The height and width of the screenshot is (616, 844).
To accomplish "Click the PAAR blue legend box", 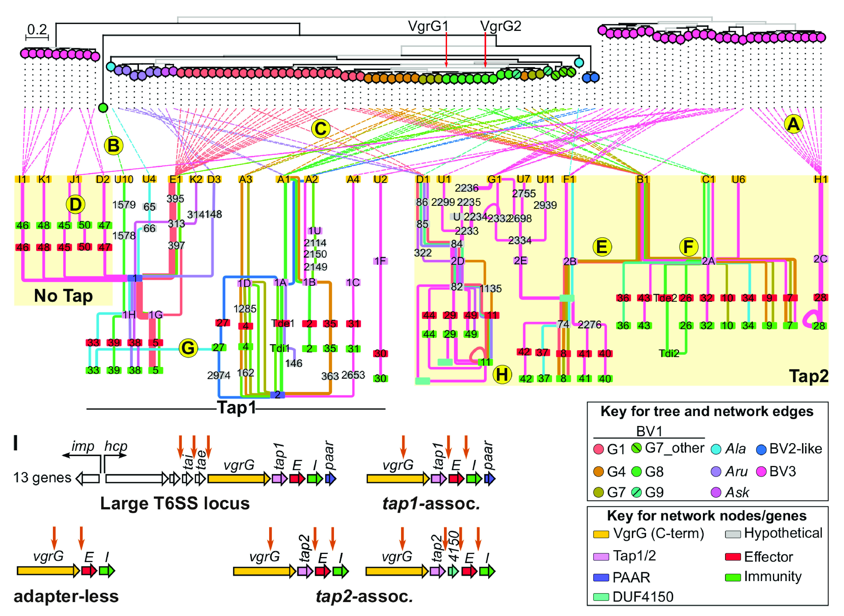I will point(601,578).
